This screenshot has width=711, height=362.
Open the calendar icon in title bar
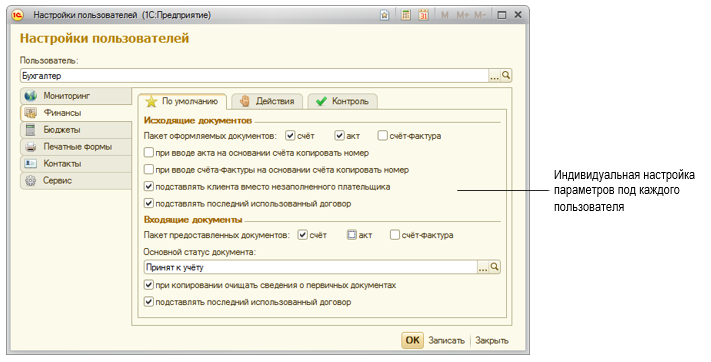[424, 15]
